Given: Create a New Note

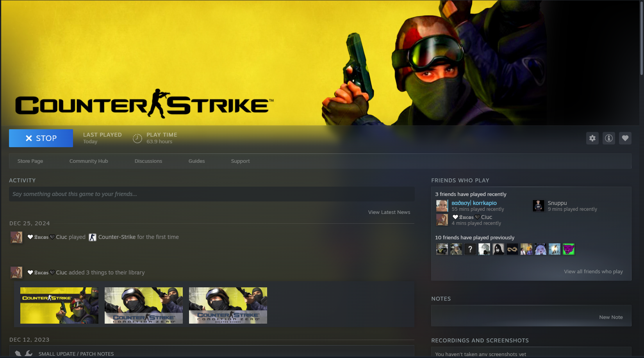Looking at the screenshot, I should tap(611, 317).
